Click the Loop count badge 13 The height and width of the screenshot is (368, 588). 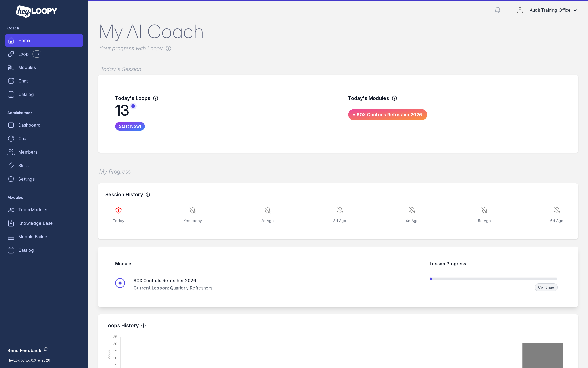click(37, 54)
